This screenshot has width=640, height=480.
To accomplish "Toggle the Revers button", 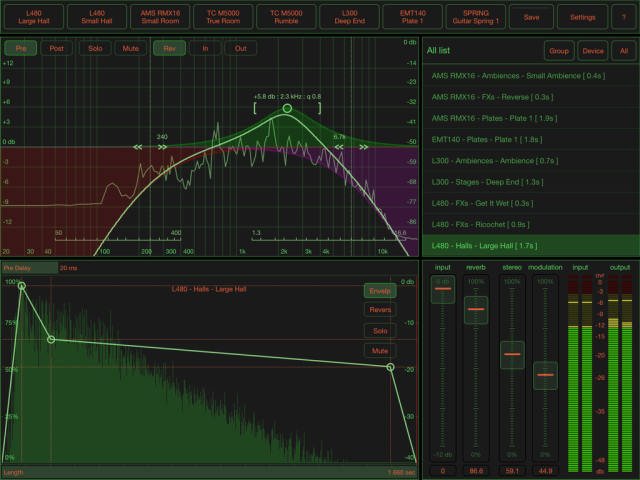I will point(380,310).
